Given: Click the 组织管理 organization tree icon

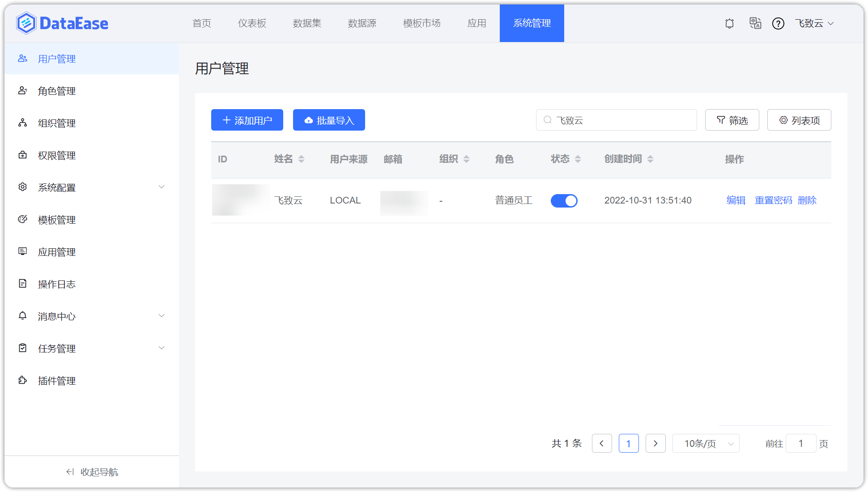Looking at the screenshot, I should (x=22, y=123).
